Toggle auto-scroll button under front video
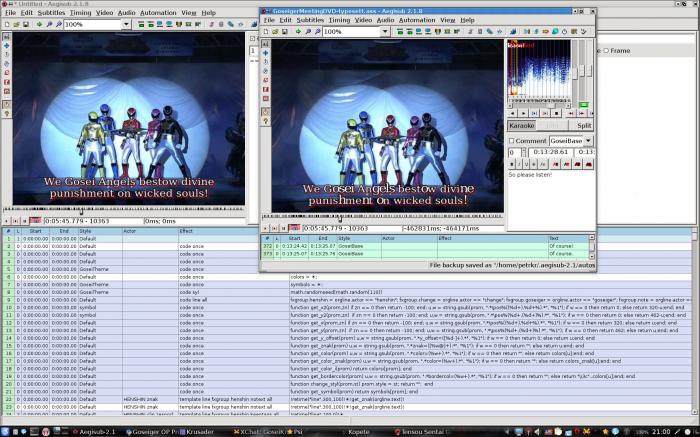 (294, 228)
